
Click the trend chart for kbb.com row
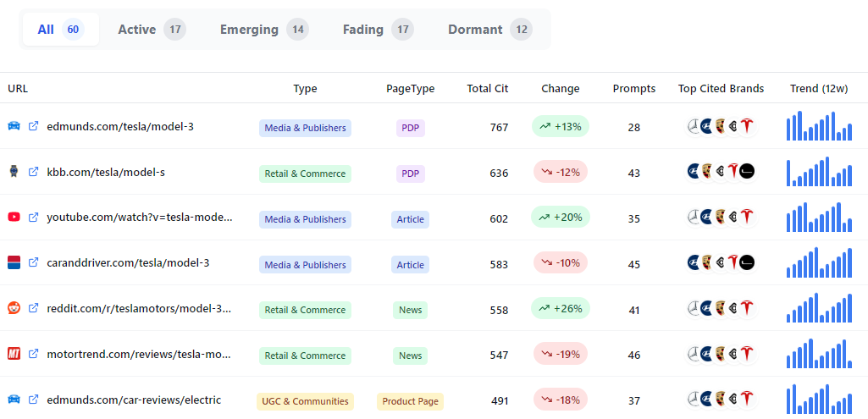coord(819,173)
